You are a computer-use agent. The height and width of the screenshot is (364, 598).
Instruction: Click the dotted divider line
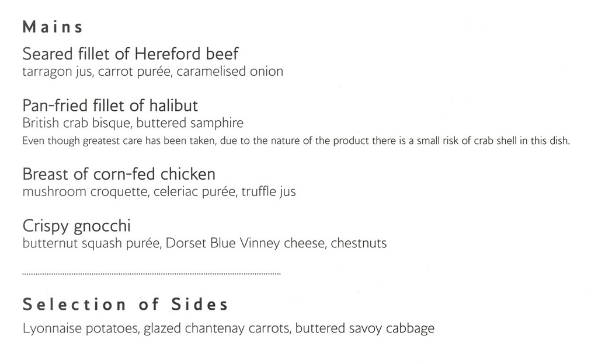tap(151, 274)
